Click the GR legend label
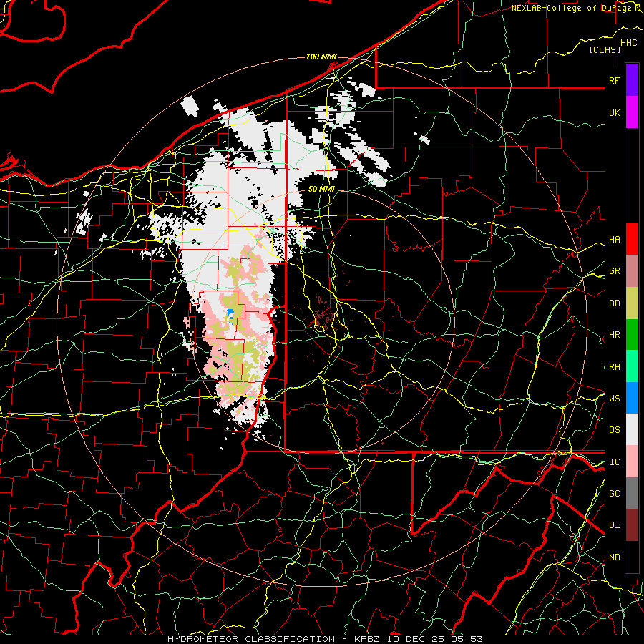 coord(615,271)
